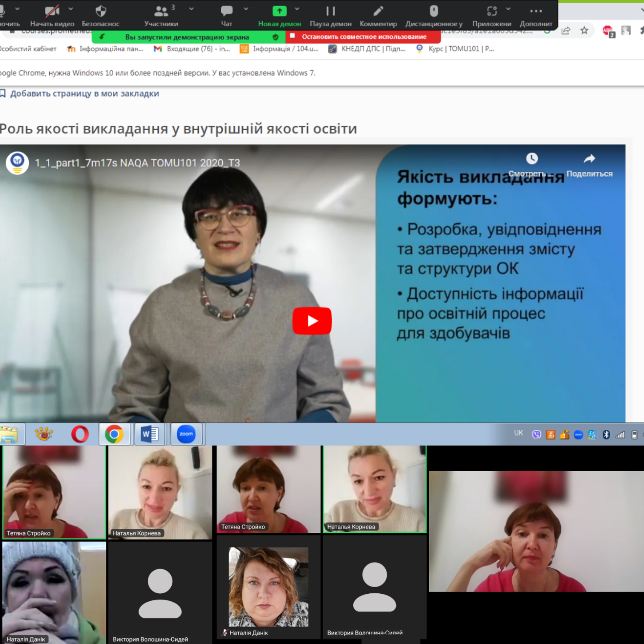644x644 pixels.
Task: Open the More options menu in Zoom
Action: 536,11
